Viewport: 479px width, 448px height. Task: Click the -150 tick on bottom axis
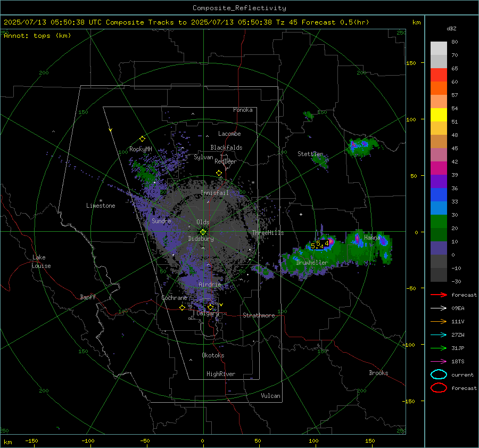(31, 441)
